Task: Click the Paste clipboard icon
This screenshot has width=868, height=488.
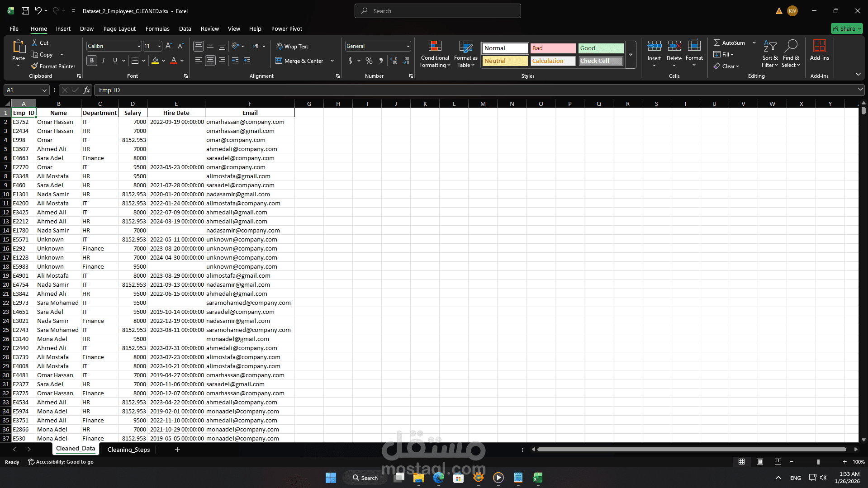Action: 19,46
